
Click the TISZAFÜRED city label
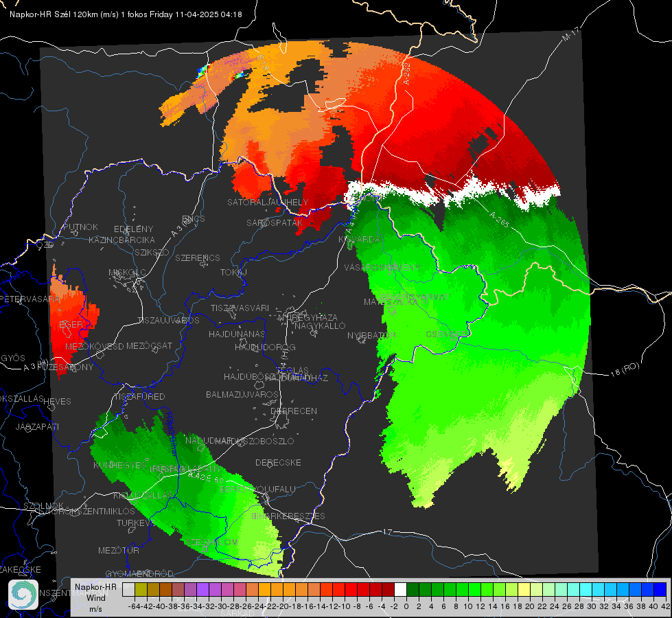pyautogui.click(x=139, y=397)
